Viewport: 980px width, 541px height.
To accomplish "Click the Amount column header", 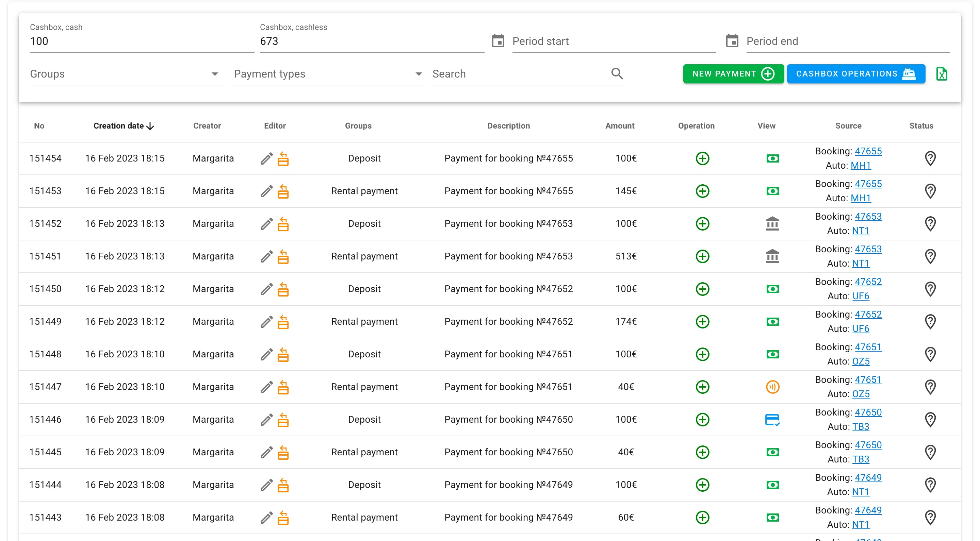I will coord(620,126).
